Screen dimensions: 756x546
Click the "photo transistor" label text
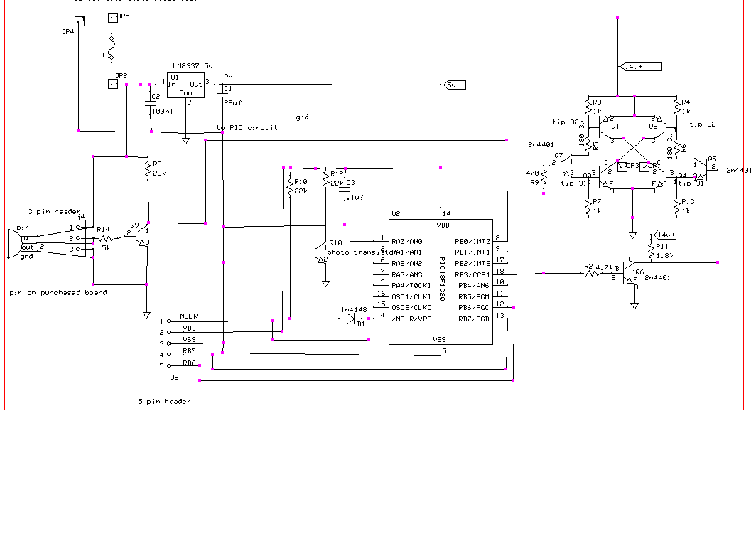coord(361,252)
